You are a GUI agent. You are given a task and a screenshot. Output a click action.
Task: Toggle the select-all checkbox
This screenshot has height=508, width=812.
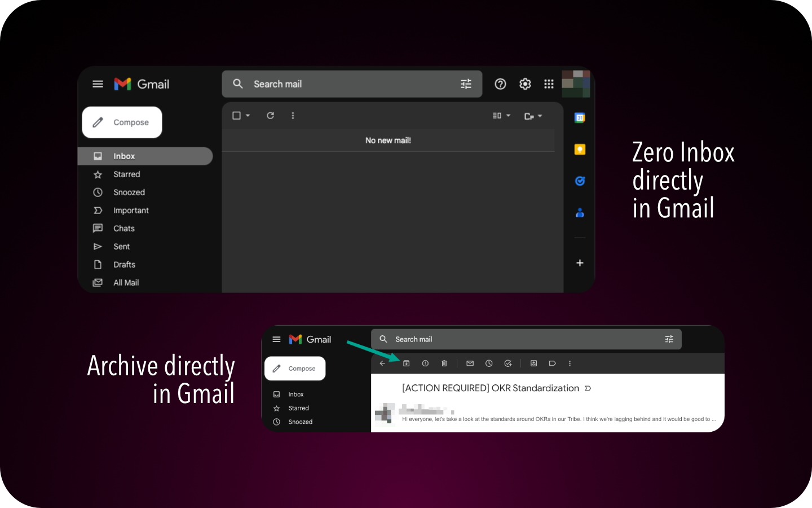tap(237, 116)
